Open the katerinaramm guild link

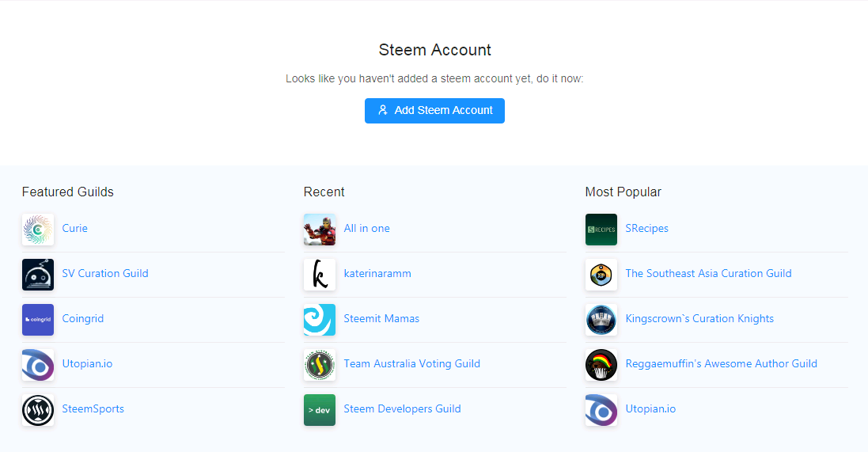click(x=377, y=273)
